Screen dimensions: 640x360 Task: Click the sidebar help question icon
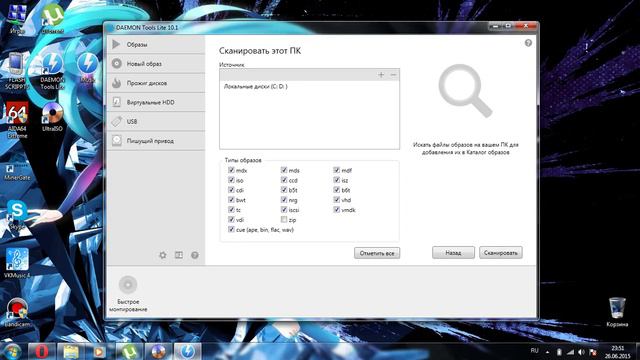195,255
